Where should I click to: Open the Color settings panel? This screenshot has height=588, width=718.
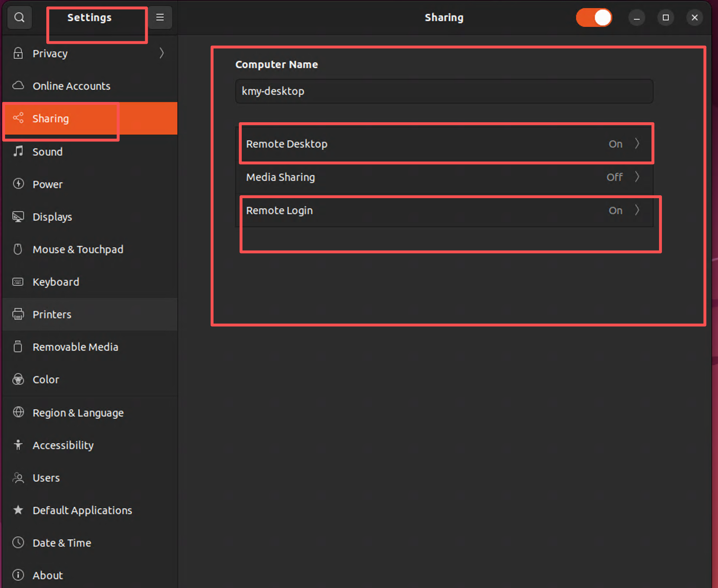90,379
